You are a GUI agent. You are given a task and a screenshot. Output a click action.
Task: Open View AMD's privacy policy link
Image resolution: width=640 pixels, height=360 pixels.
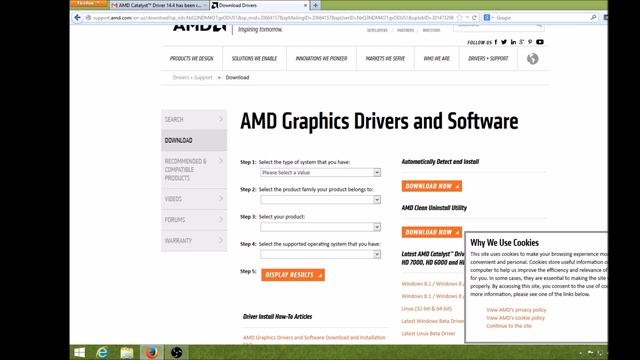[516, 310]
